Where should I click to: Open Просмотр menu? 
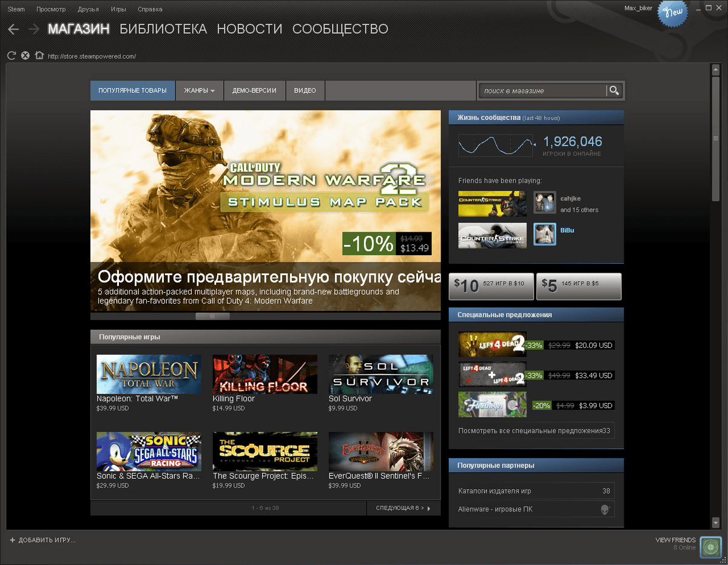click(x=51, y=9)
